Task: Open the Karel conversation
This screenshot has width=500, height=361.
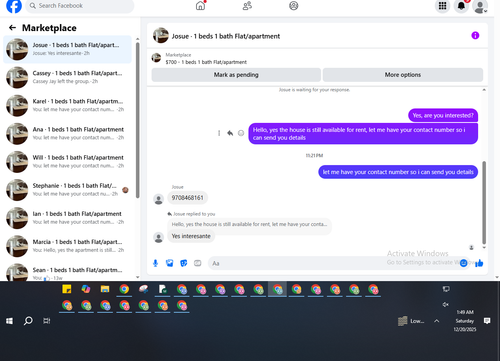Action: [67, 105]
